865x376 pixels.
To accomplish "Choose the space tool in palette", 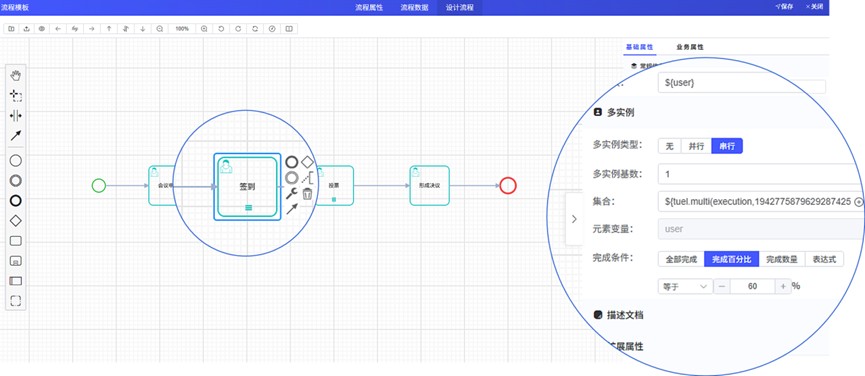I will pyautogui.click(x=16, y=115).
